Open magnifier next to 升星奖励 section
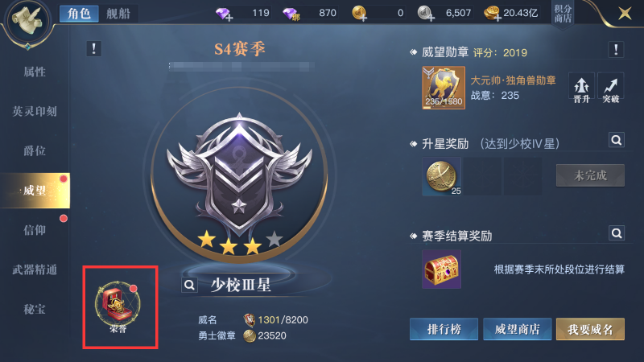 point(617,140)
